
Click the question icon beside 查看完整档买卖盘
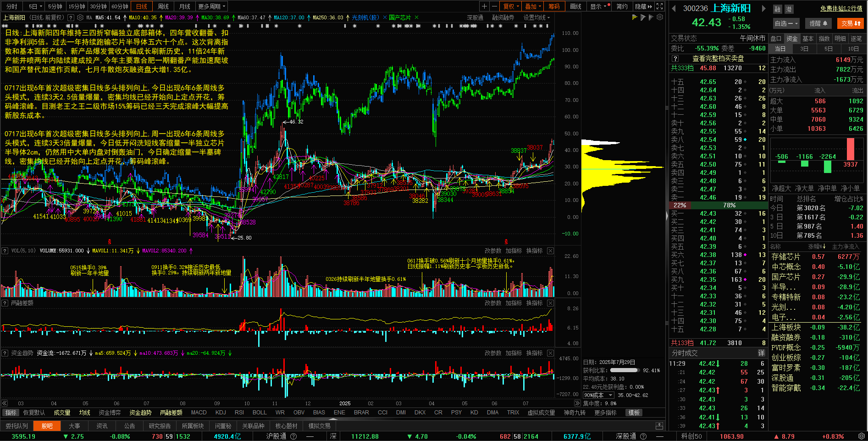click(x=675, y=59)
